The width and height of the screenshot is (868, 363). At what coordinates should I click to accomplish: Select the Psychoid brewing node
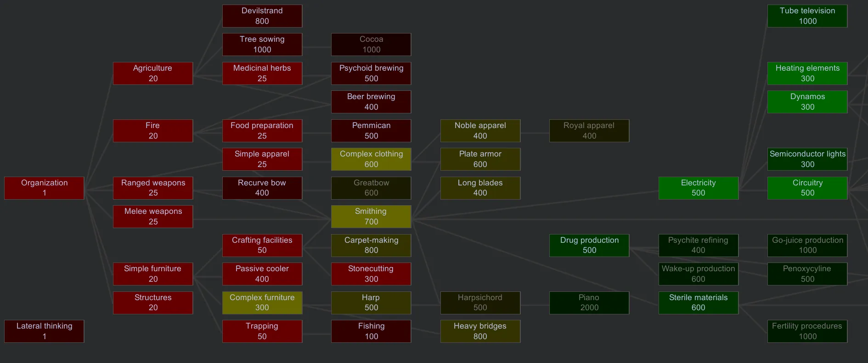coord(371,73)
